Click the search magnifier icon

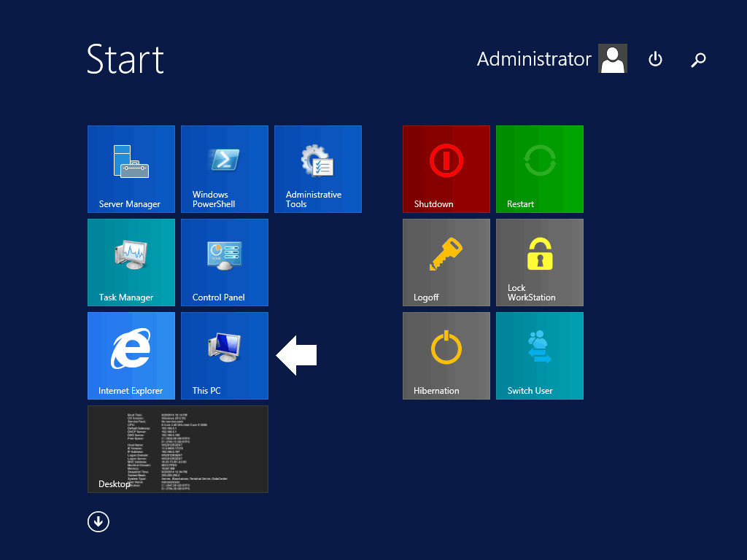(698, 60)
